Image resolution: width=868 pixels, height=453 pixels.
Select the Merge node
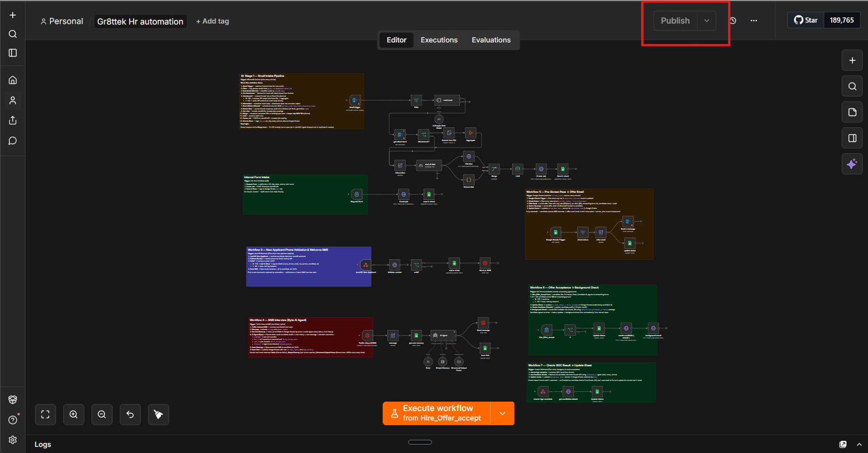click(x=494, y=169)
